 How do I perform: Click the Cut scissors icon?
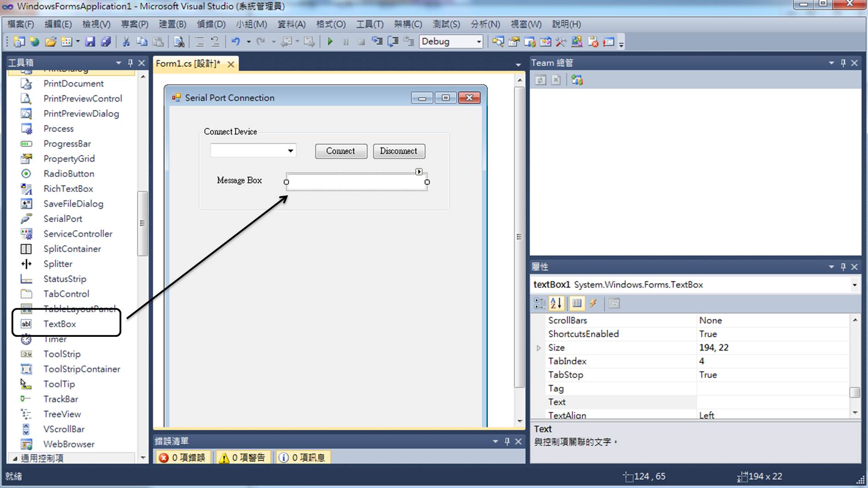click(126, 42)
